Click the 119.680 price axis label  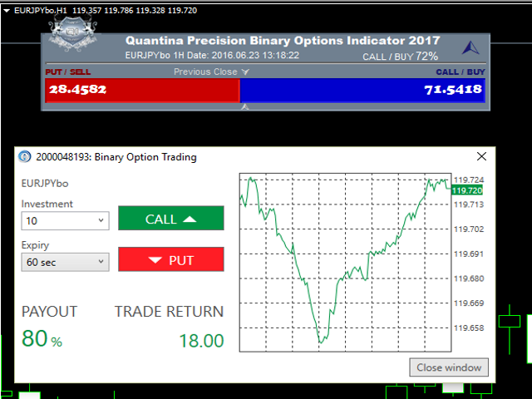click(x=469, y=279)
